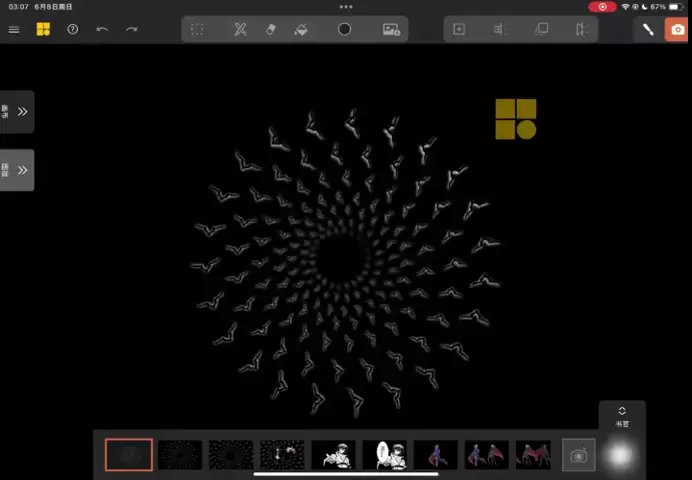The image size is (692, 480).
Task: Select the dashed rectangle selection tool
Action: 197,30
